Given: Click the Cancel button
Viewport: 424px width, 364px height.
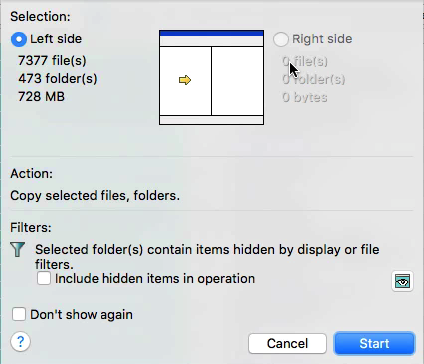Looking at the screenshot, I should coord(287,343).
